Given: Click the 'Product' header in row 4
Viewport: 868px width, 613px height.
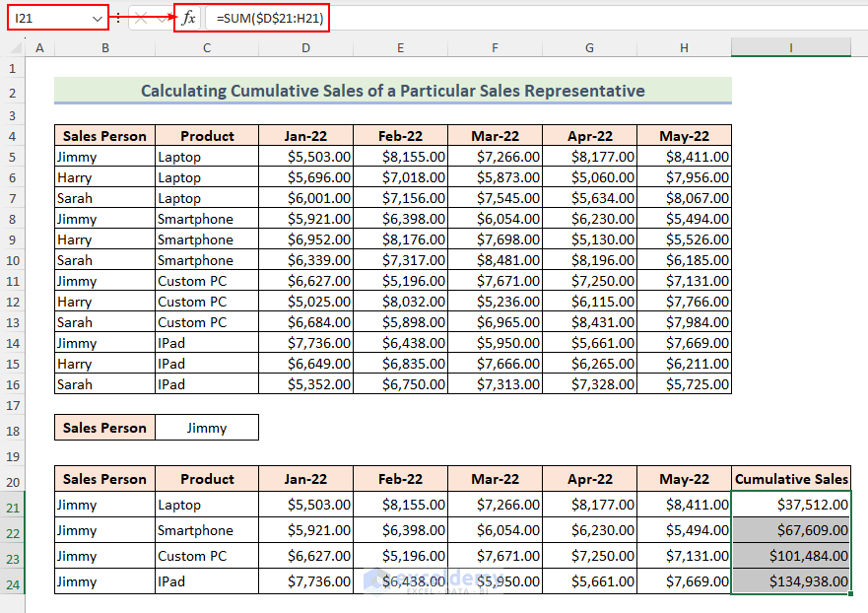Looking at the screenshot, I should coord(207,136).
